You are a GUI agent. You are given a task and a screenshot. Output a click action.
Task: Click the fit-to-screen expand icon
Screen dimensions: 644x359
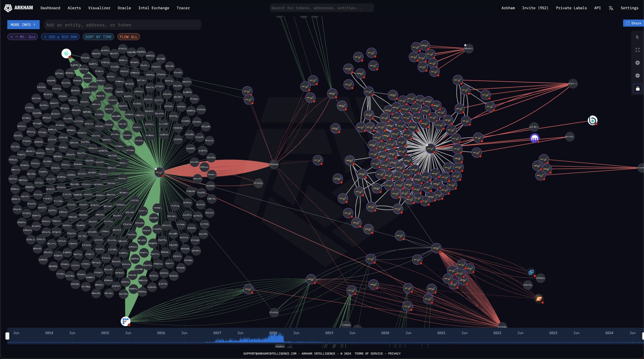[x=637, y=50]
